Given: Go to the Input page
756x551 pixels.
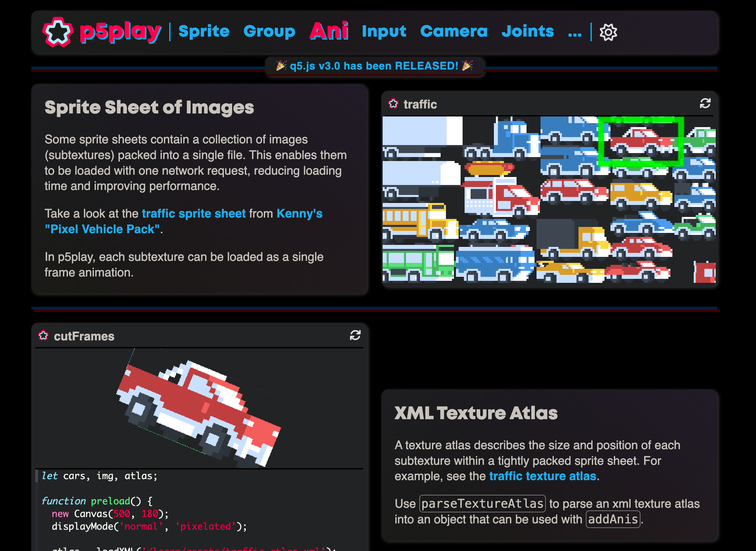Looking at the screenshot, I should point(384,31).
